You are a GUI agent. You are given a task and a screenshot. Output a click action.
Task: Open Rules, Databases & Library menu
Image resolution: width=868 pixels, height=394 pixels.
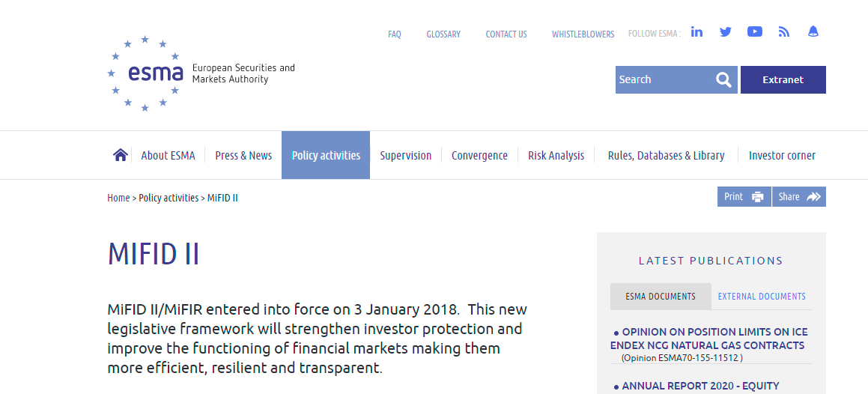[x=666, y=156]
